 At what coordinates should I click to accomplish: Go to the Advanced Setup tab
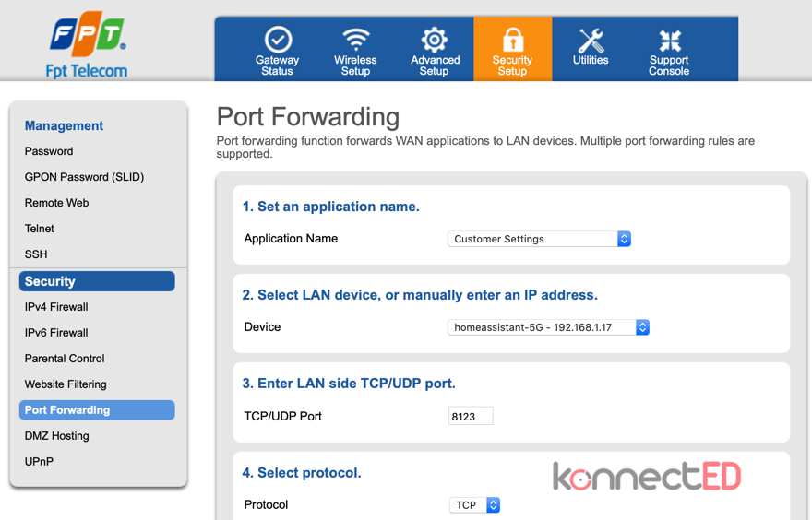click(x=435, y=51)
